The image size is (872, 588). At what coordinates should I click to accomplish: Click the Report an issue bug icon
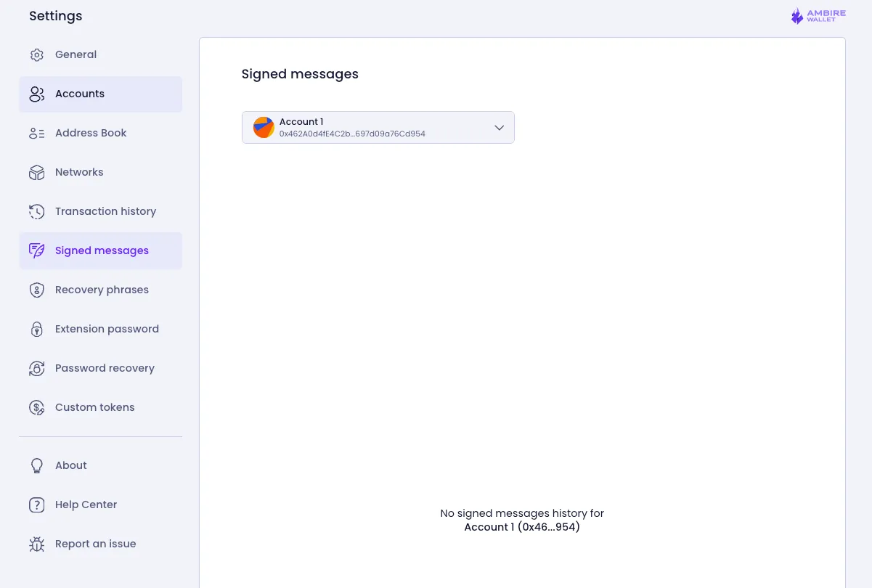pos(36,544)
